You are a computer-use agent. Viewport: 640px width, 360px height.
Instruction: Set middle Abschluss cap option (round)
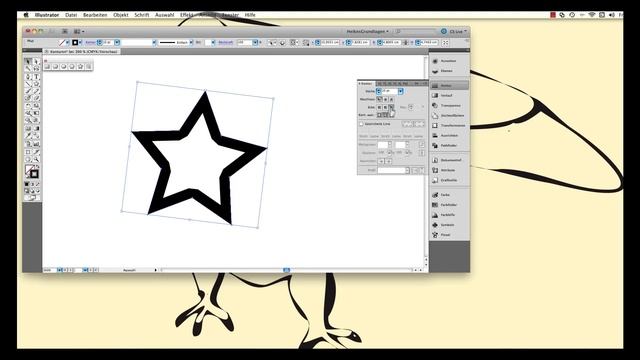coord(385,99)
